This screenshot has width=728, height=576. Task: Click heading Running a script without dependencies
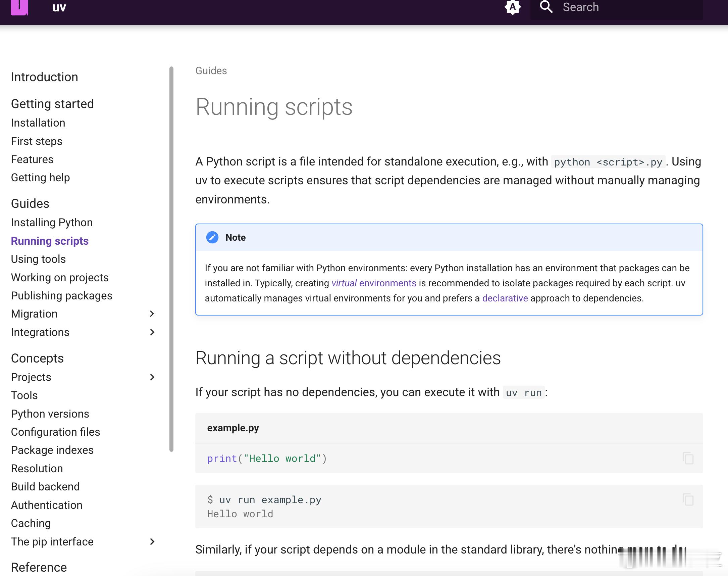coord(348,358)
